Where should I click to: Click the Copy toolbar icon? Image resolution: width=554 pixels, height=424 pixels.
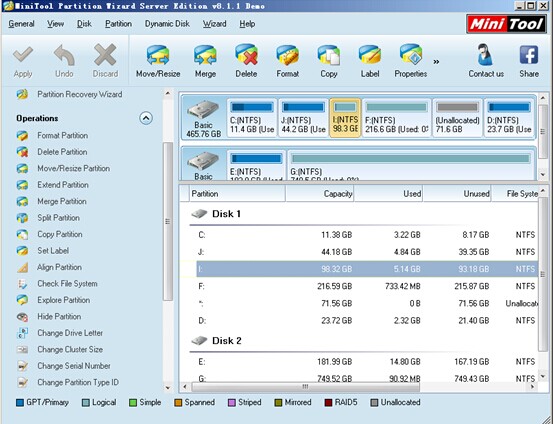click(329, 55)
